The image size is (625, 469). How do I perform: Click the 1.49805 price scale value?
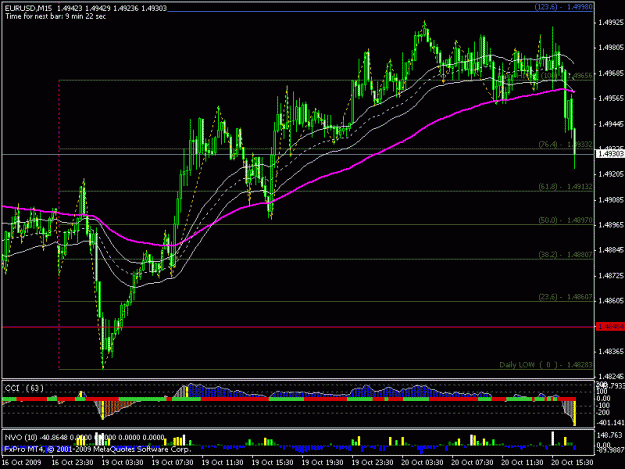[611, 48]
